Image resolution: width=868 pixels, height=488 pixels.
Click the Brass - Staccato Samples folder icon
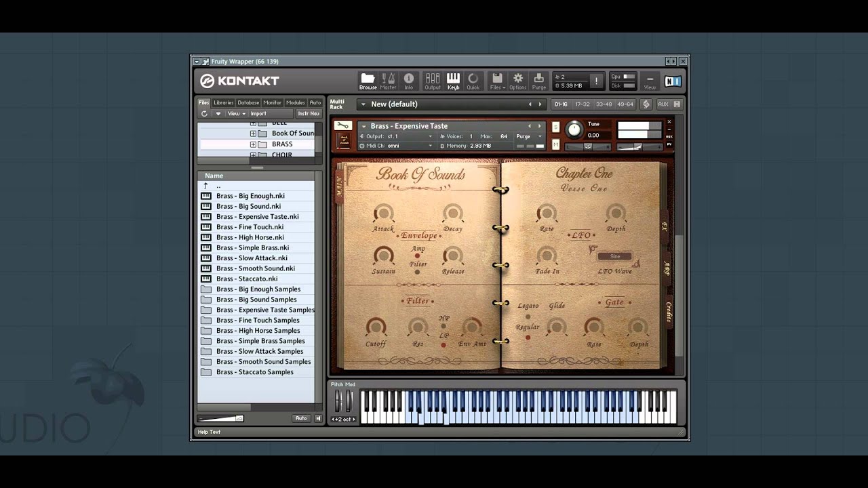tap(206, 372)
